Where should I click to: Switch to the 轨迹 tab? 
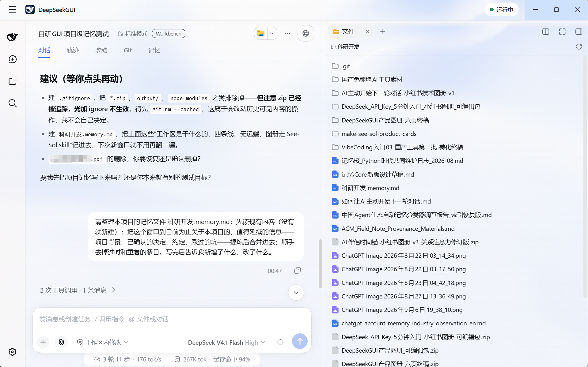point(73,50)
